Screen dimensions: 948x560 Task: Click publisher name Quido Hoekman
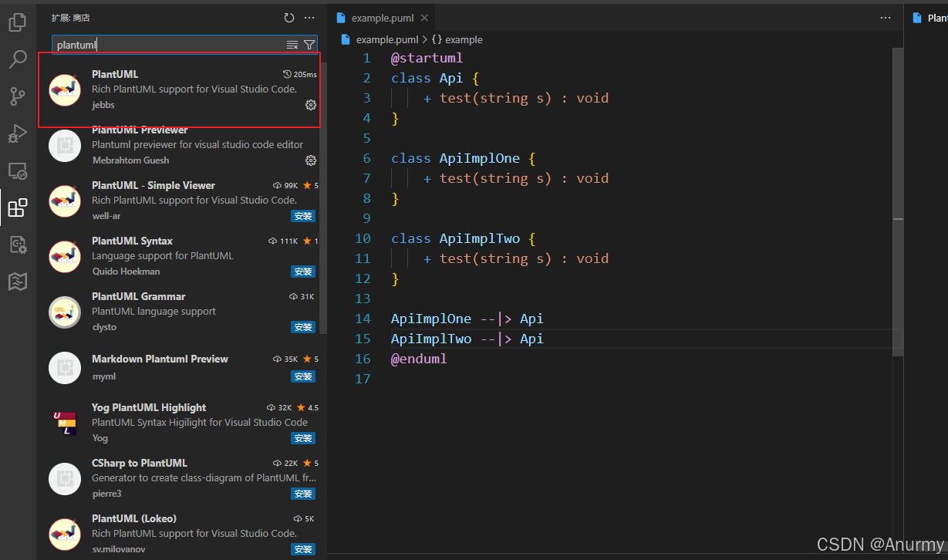[126, 272]
